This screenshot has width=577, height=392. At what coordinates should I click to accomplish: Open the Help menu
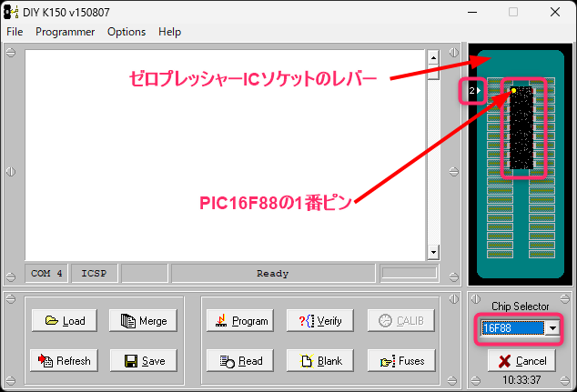[169, 32]
